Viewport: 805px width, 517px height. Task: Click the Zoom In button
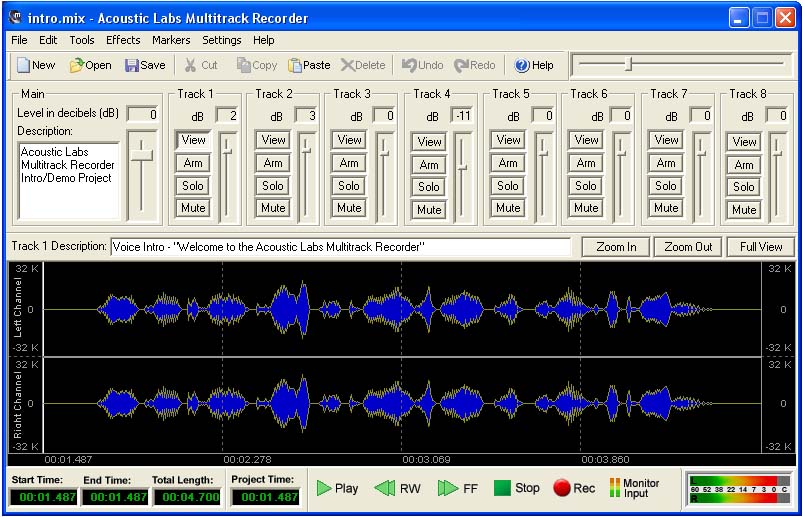pyautogui.click(x=616, y=247)
